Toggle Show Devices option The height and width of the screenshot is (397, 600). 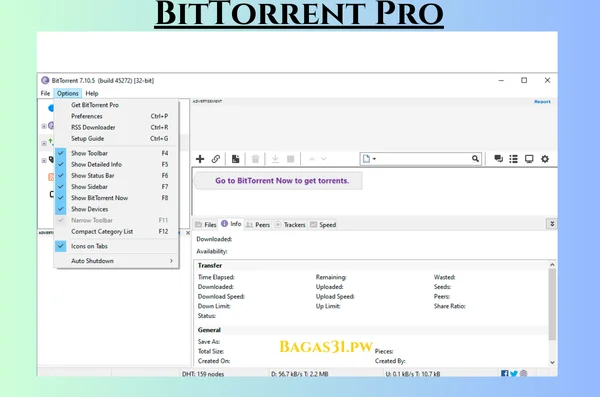click(116, 209)
